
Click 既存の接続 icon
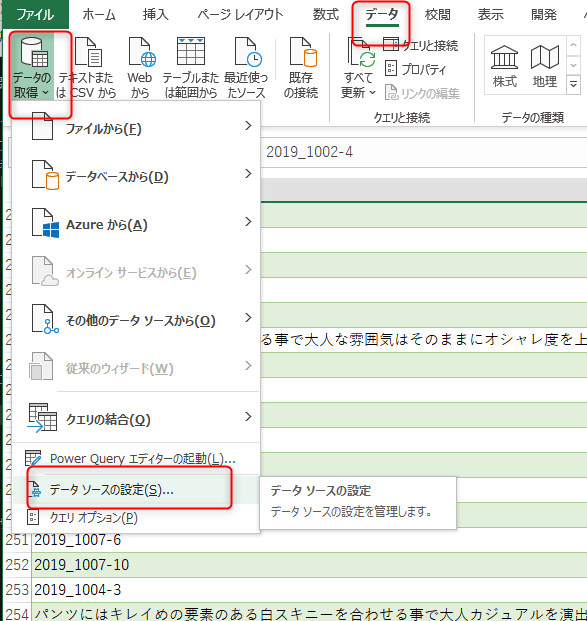303,51
